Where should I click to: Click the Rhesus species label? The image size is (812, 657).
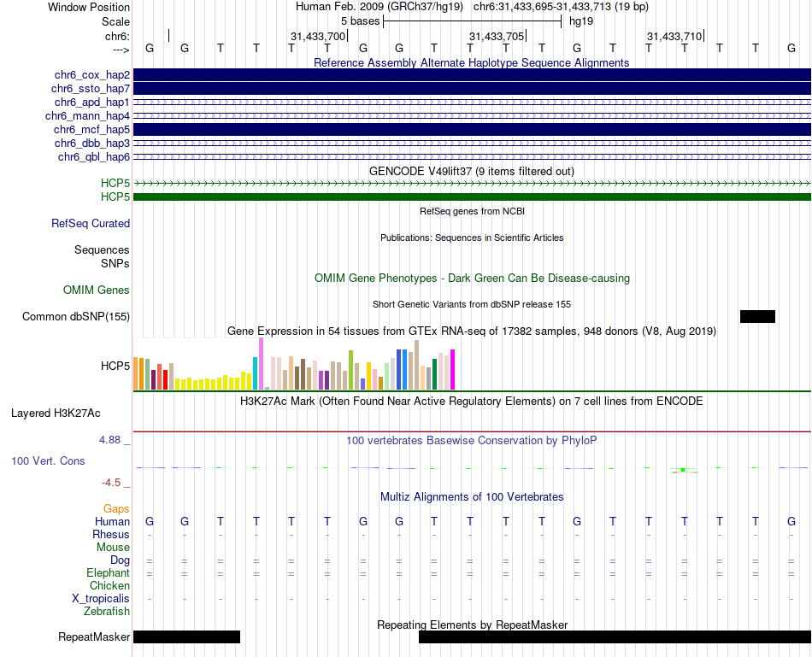[x=111, y=534]
